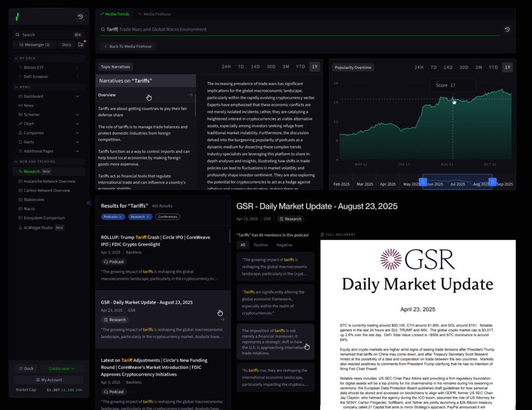The image size is (532, 410).
Task: Expand the Screener menu chevron
Action: (x=77, y=115)
